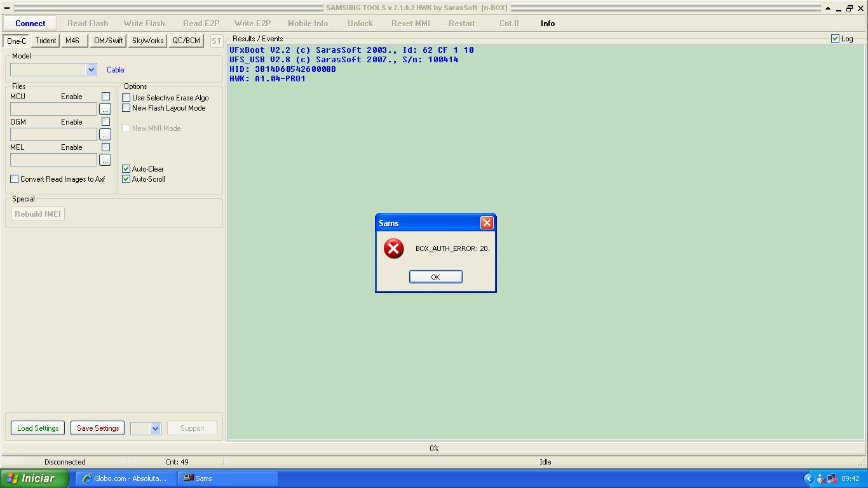868x488 pixels.
Task: Enable the OGM file checkbox
Action: coord(105,122)
